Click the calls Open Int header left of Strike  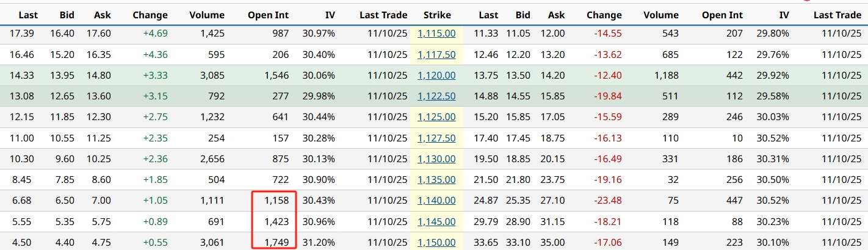click(x=268, y=15)
